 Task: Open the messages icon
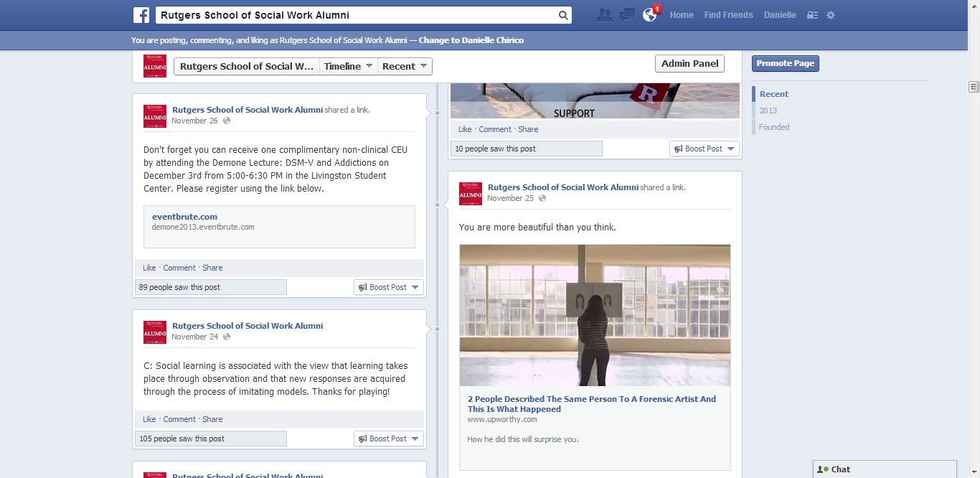[627, 15]
